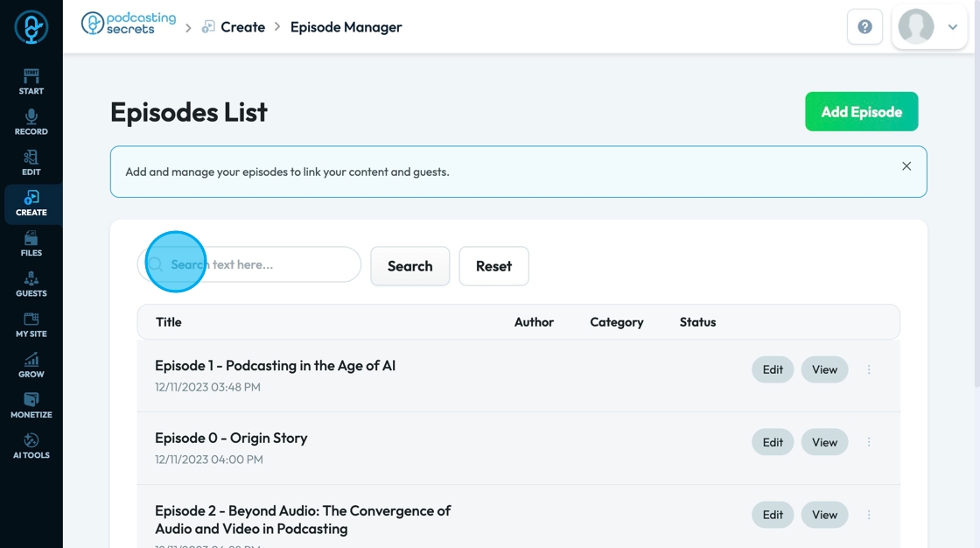The height and width of the screenshot is (548, 980).
Task: Open more options for Episode 1
Action: [869, 369]
